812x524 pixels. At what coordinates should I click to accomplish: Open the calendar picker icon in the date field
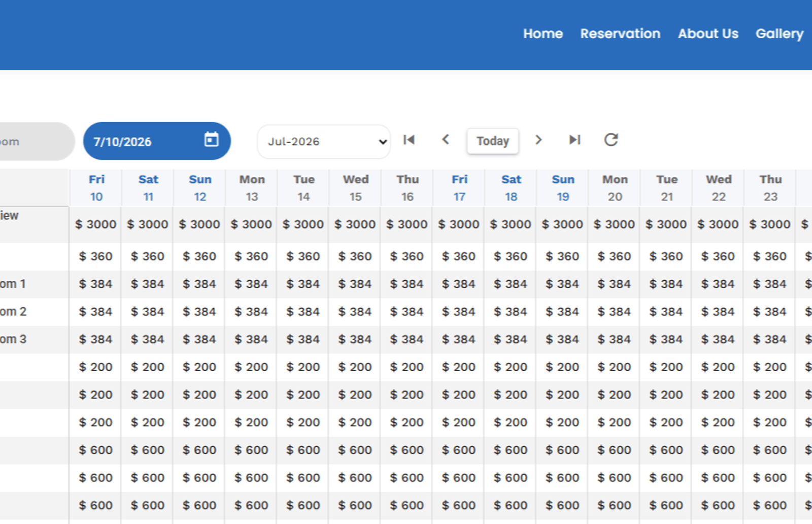pos(211,139)
